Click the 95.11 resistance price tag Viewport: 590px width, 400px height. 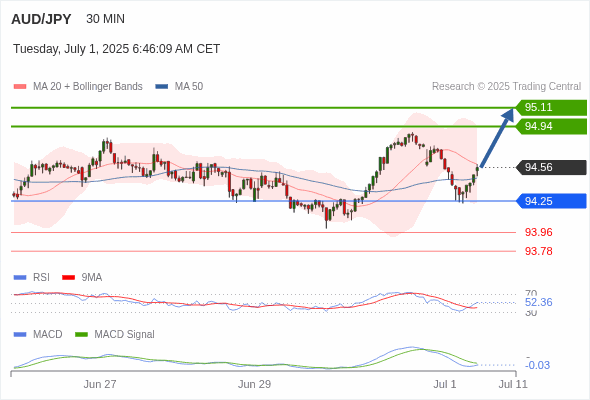(x=551, y=107)
